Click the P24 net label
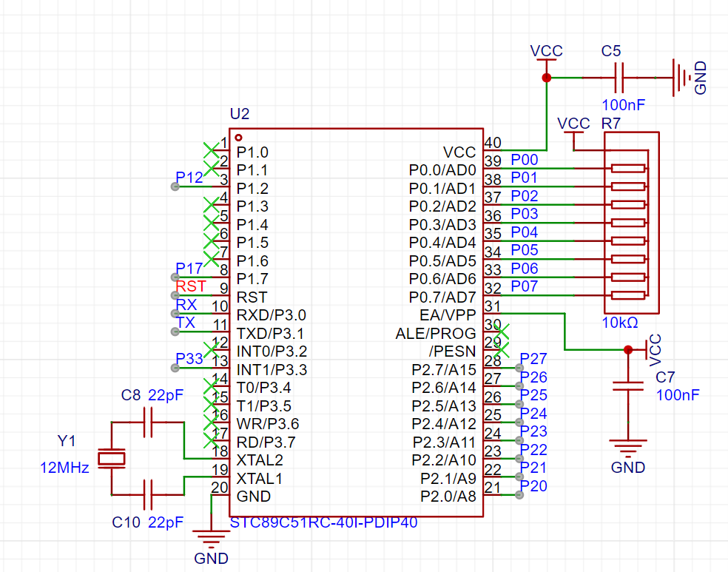This screenshot has height=572, width=728. point(533,413)
